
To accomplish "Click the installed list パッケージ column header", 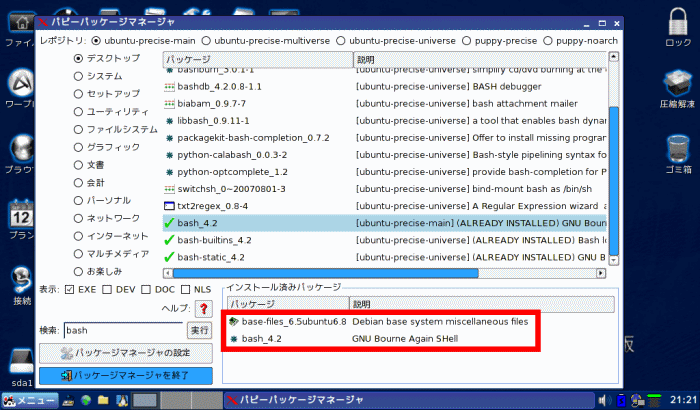I will pyautogui.click(x=288, y=304).
